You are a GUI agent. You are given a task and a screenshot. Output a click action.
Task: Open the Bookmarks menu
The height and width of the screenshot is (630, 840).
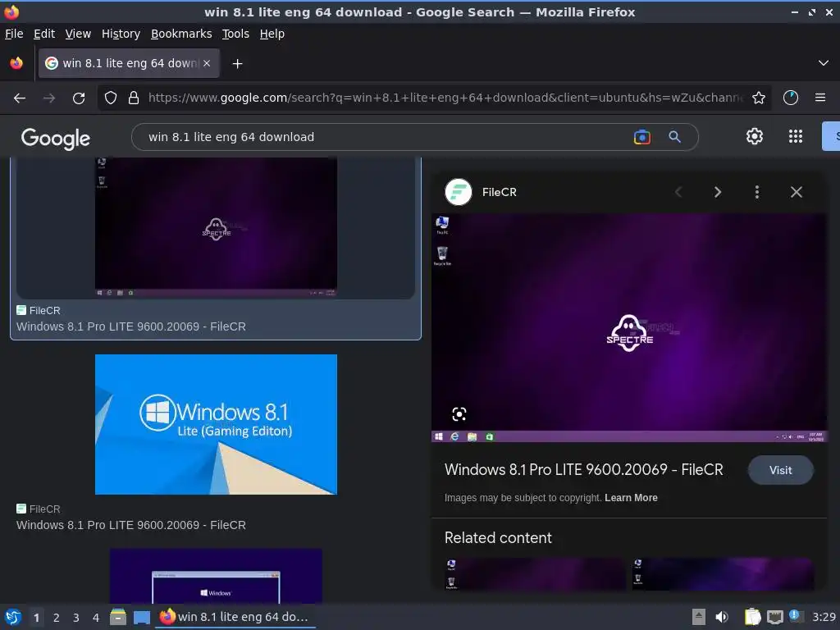point(181,34)
